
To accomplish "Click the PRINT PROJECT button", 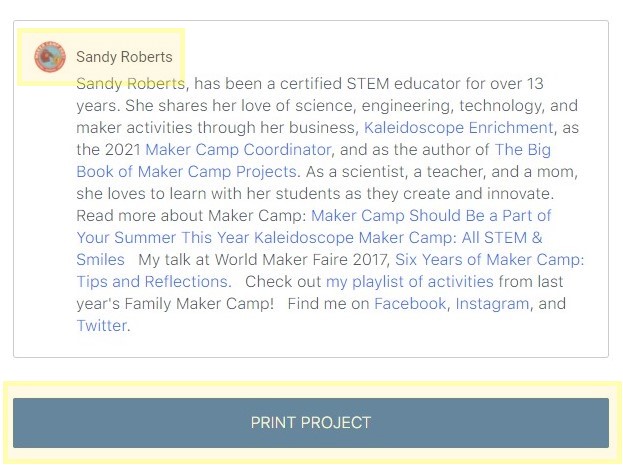I will [311, 422].
